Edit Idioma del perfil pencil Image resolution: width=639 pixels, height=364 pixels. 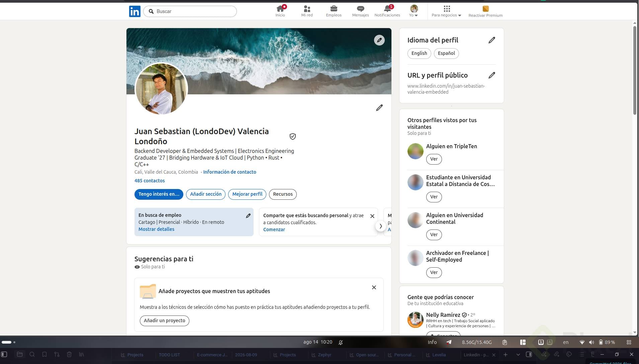coord(491,40)
